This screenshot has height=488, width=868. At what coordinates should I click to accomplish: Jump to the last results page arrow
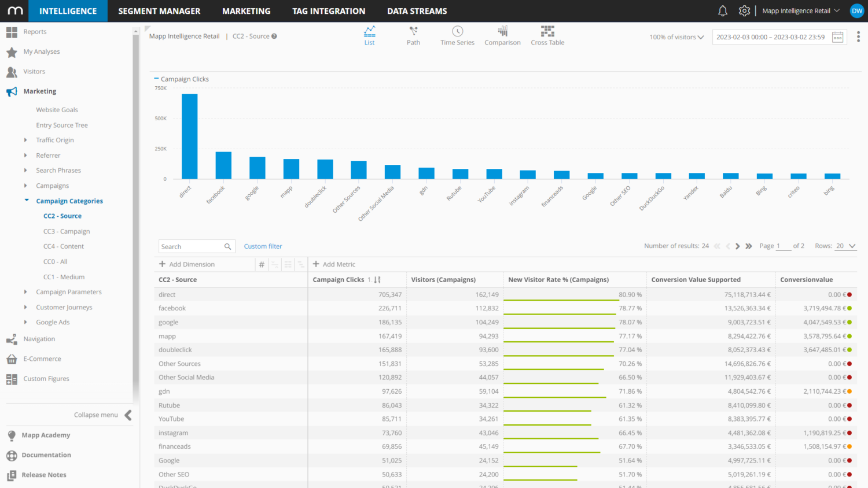749,246
